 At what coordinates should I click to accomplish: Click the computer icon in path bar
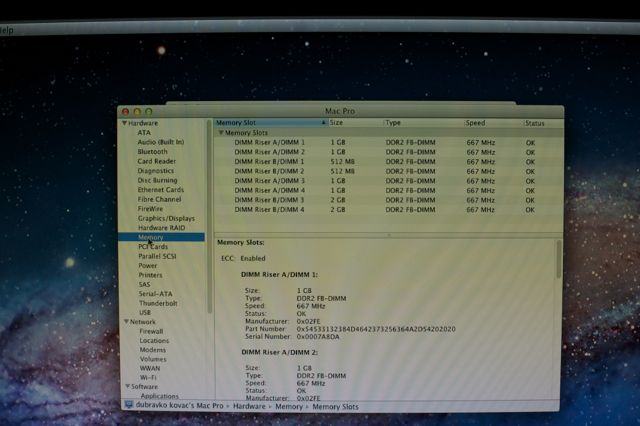[129, 405]
